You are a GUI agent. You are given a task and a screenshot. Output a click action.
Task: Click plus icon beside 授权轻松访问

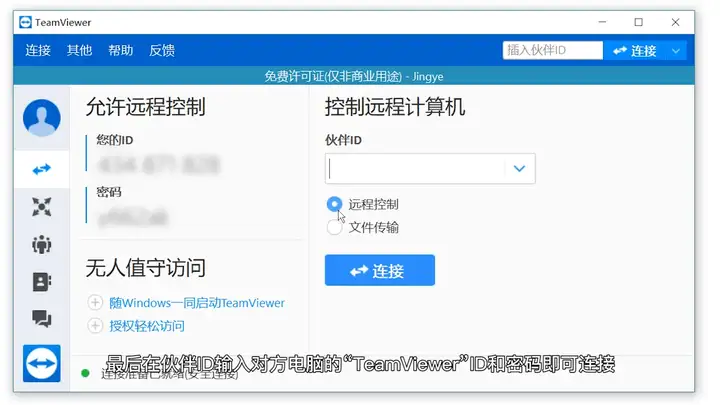(x=95, y=326)
